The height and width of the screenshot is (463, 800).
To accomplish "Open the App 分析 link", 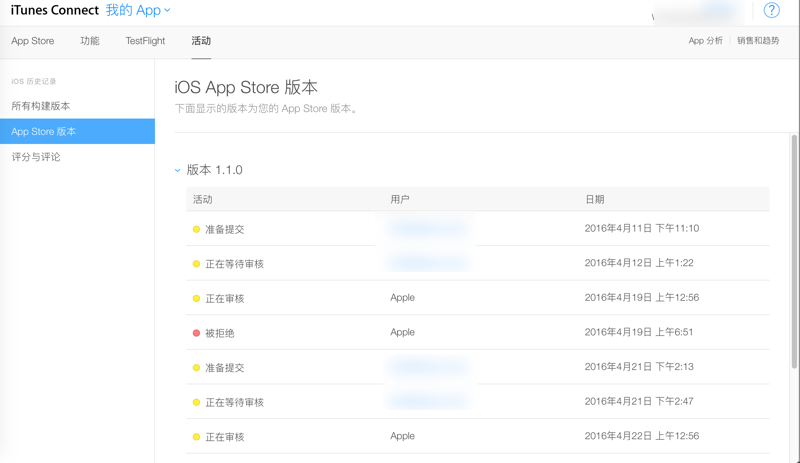I will click(705, 41).
